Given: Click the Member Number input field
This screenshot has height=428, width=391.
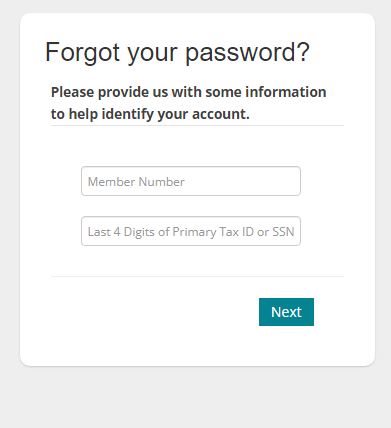Looking at the screenshot, I should click(x=191, y=181).
